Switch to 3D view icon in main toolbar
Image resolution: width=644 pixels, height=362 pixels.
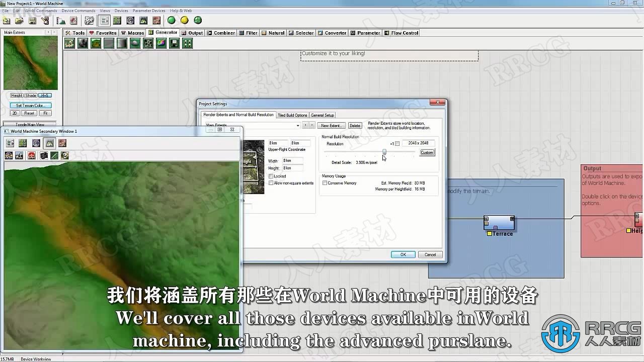[143, 21]
